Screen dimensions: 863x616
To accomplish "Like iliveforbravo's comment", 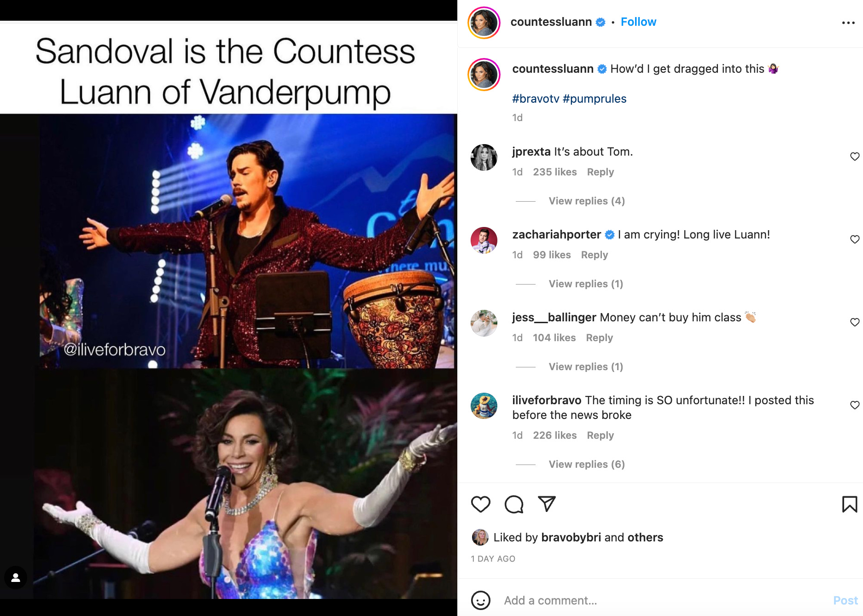I will click(855, 405).
